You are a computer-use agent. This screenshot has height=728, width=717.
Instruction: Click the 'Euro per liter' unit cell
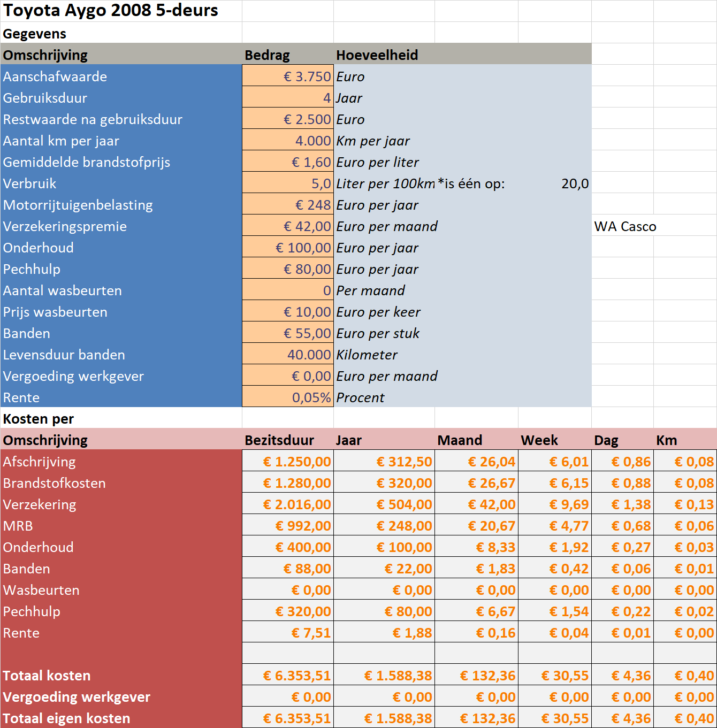384,161
